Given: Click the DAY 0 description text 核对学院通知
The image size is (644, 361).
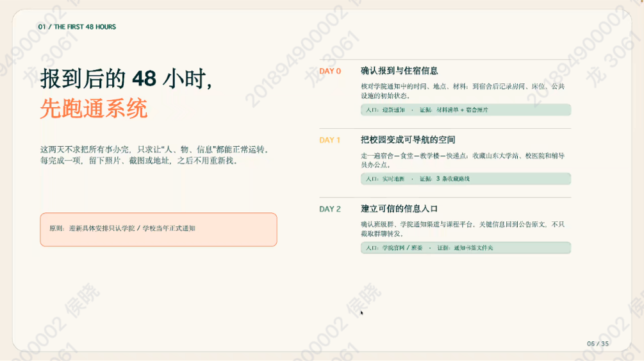Looking at the screenshot, I should point(463,91).
